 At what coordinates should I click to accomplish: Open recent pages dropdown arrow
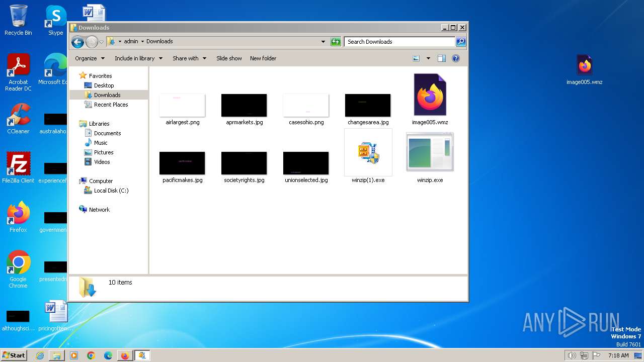tap(102, 42)
